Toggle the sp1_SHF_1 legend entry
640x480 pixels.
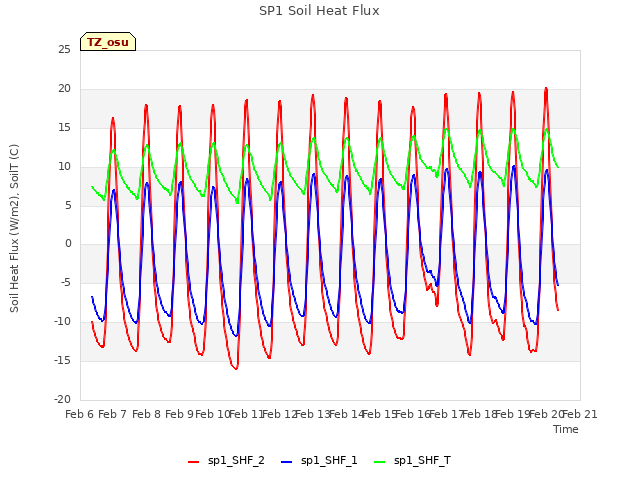point(319,461)
